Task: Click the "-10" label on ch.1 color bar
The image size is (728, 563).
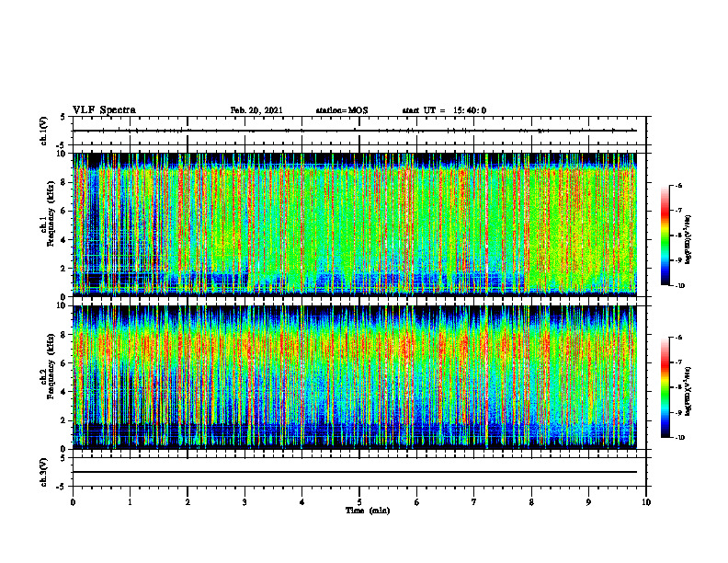Action: pyautogui.click(x=680, y=286)
